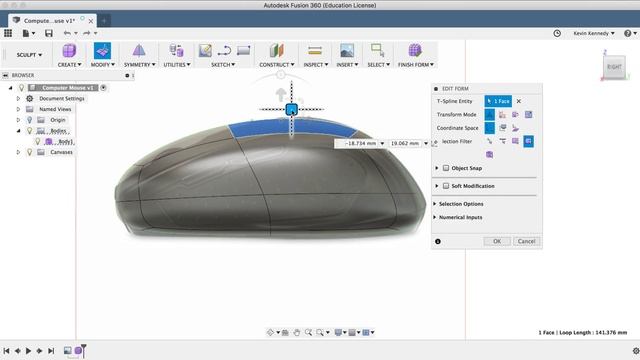Click the Redo arrow
This screenshot has width=640, height=360.
pyautogui.click(x=87, y=33)
